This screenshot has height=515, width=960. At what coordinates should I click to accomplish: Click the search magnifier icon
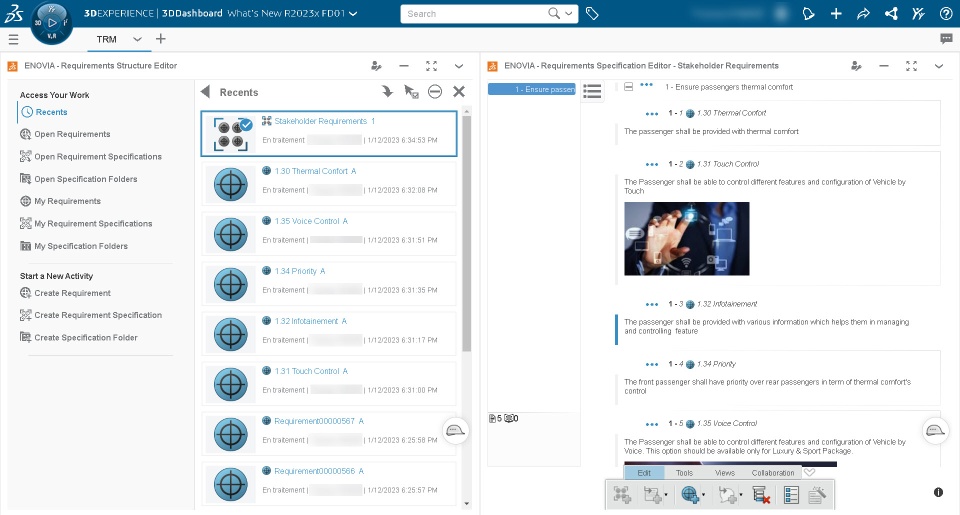[553, 13]
